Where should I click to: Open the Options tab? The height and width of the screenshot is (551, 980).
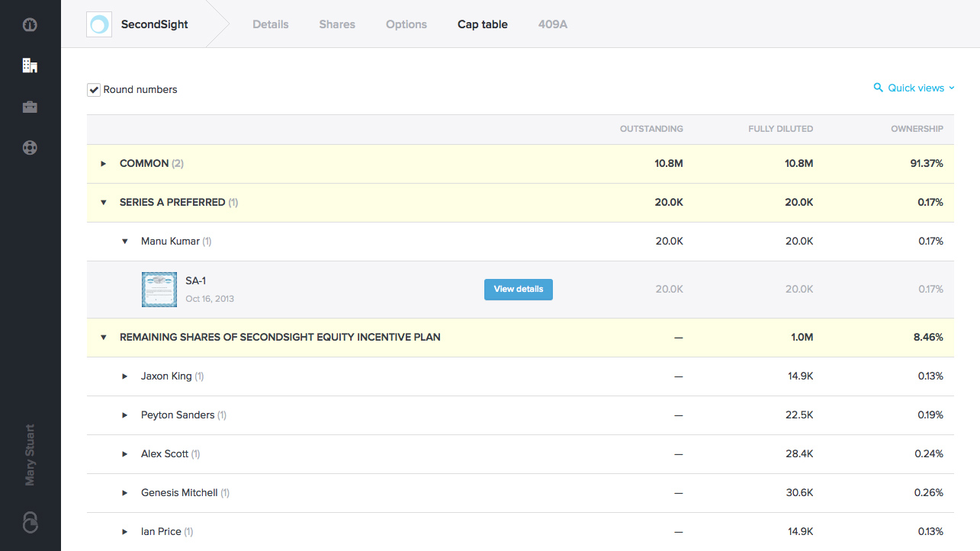tap(406, 24)
